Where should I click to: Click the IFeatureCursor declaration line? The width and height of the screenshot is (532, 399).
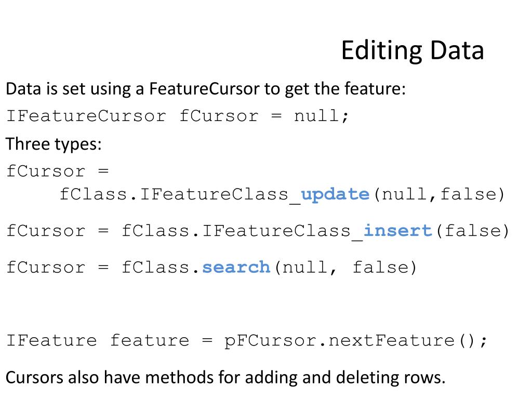pos(178,116)
